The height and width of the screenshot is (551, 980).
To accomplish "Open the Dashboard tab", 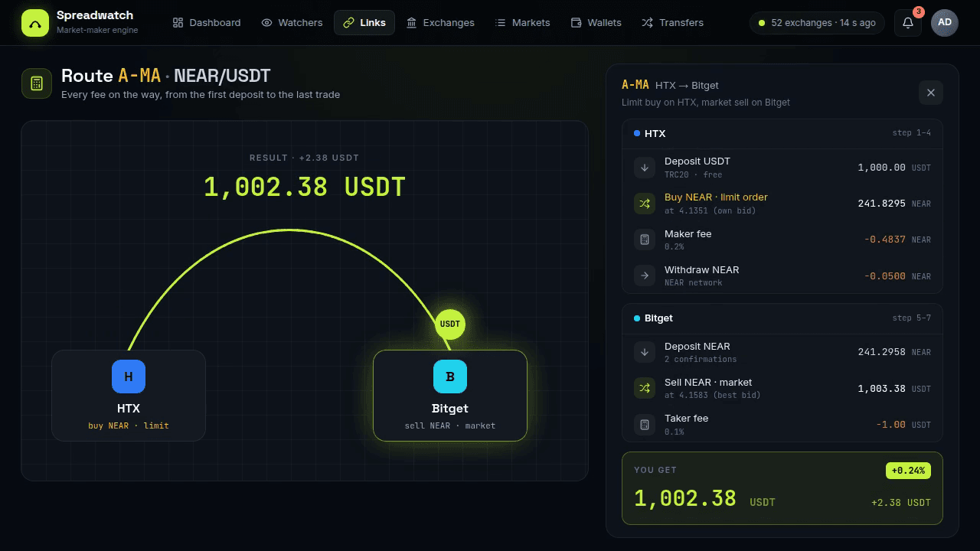I will [207, 23].
